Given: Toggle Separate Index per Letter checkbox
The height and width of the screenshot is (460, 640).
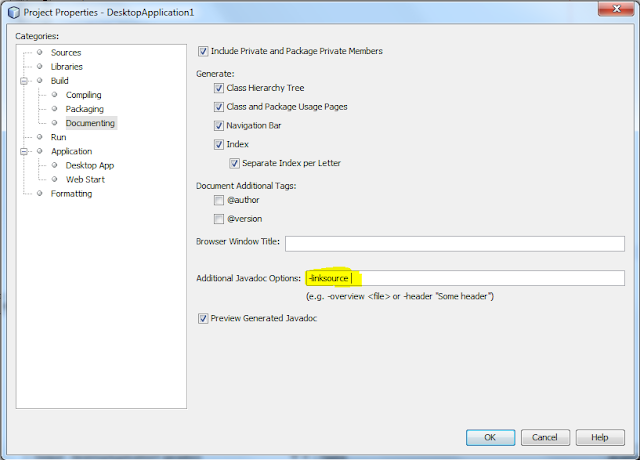Looking at the screenshot, I should (x=234, y=163).
